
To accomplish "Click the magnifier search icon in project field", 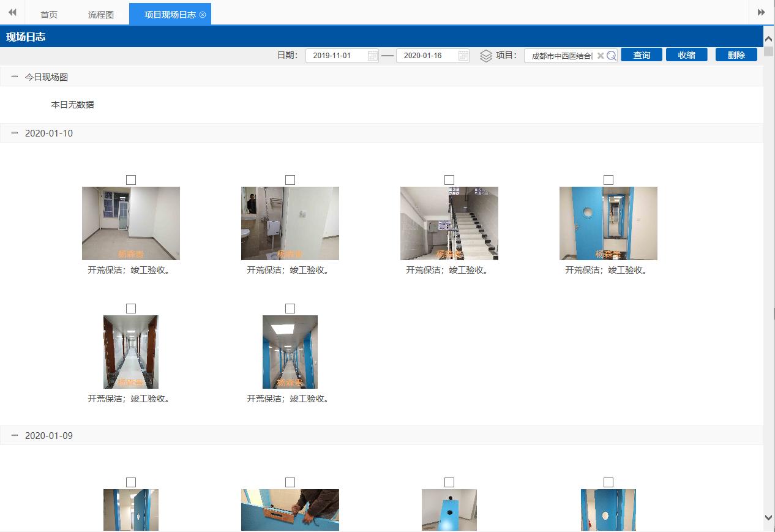I will pyautogui.click(x=611, y=56).
